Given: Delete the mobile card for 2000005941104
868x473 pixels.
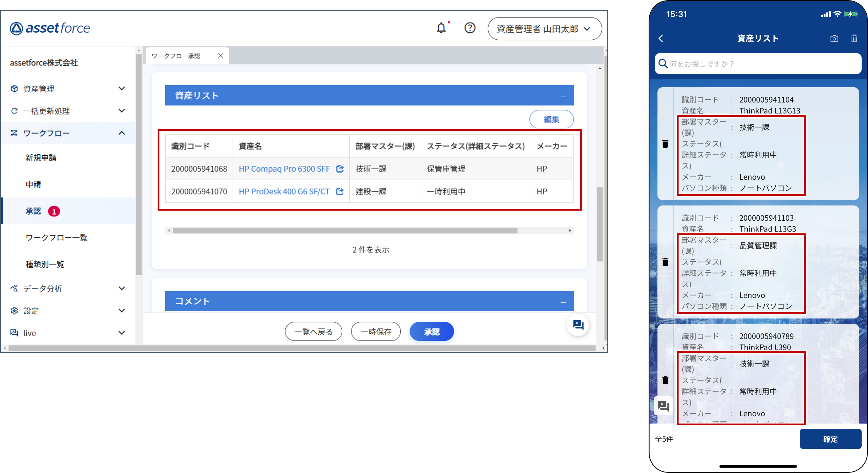Looking at the screenshot, I should 665,144.
